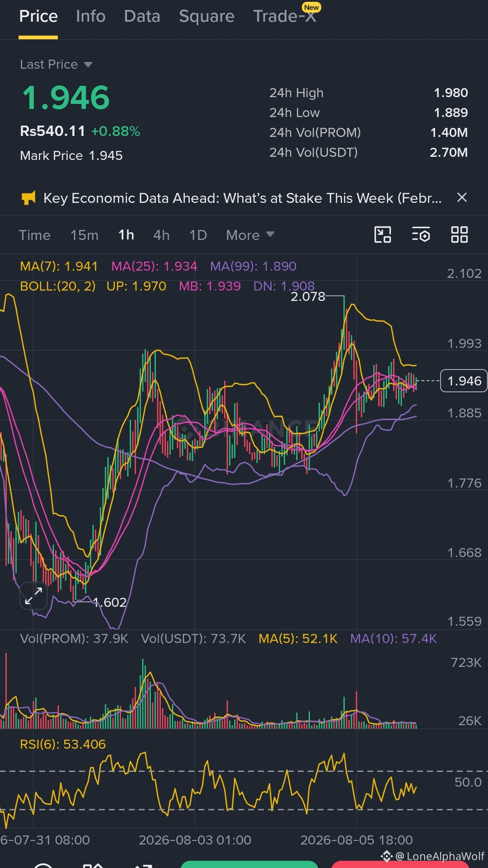488x868 pixels.
Task: Tap the volume MA(5): 52.1K label
Action: click(298, 638)
